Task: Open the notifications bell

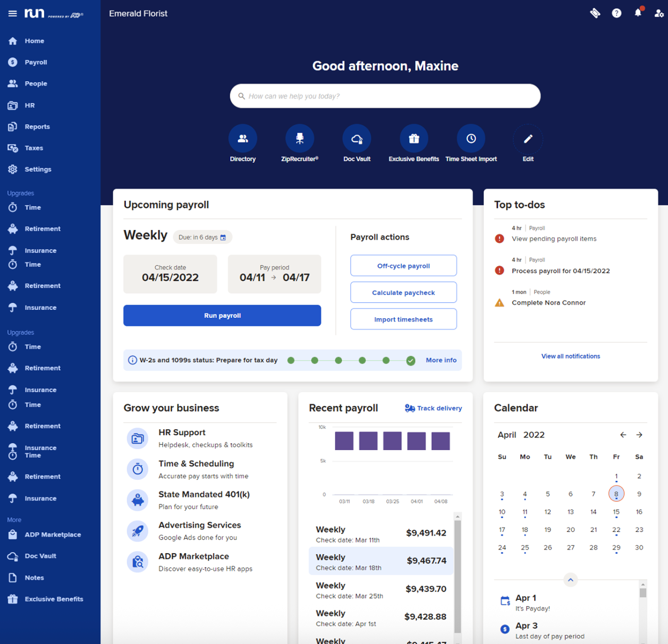Action: 638,13
